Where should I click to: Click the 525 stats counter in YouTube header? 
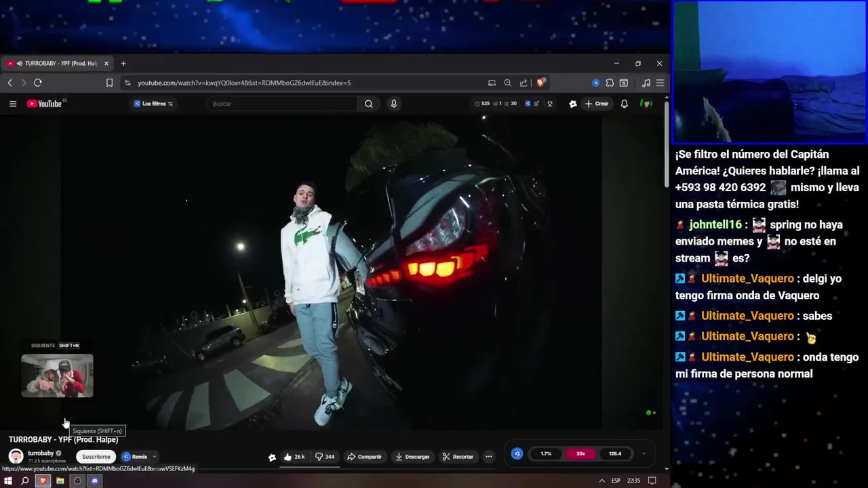tap(482, 104)
